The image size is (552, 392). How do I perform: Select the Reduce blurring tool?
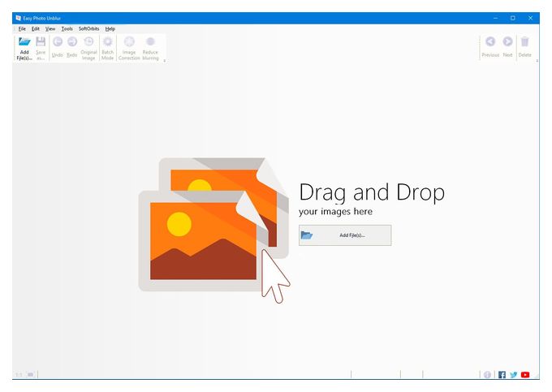coord(150,48)
